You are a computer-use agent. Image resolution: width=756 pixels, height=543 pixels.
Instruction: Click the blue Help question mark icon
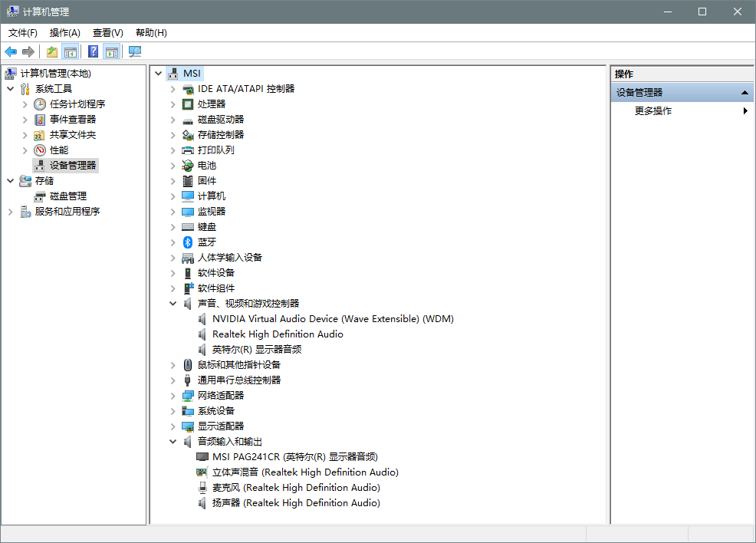94,51
